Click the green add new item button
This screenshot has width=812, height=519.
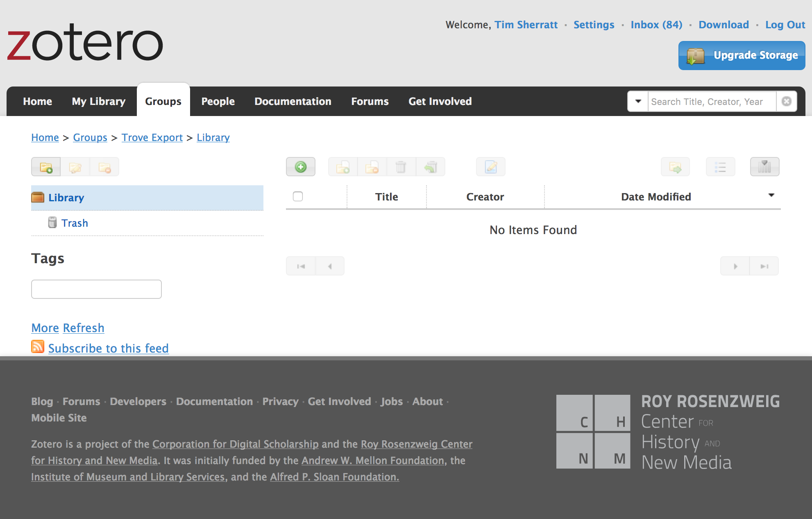tap(300, 167)
